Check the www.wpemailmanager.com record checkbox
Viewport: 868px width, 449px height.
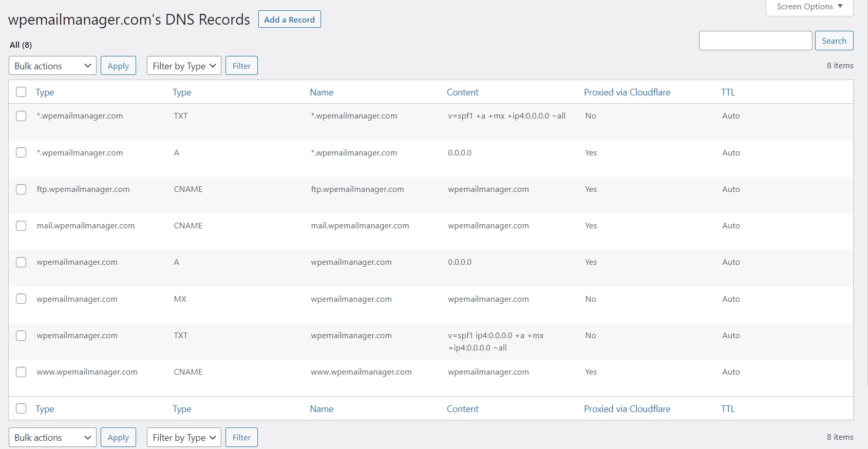point(21,372)
